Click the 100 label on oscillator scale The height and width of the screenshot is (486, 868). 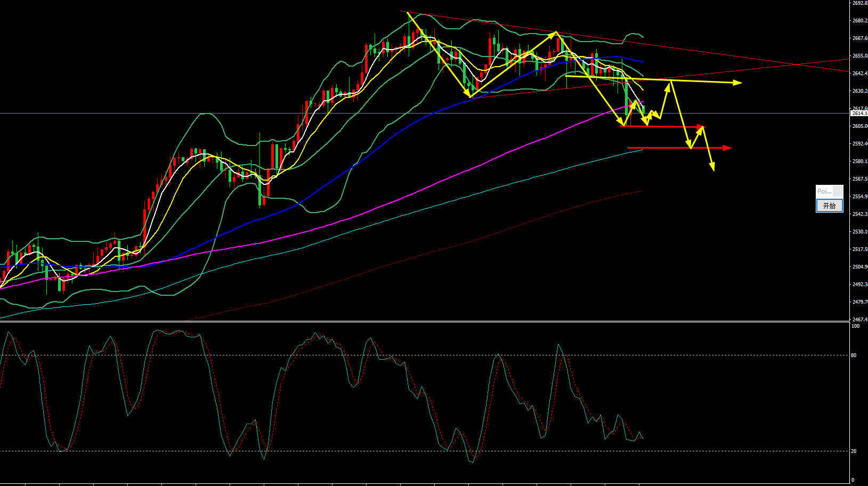pyautogui.click(x=855, y=326)
